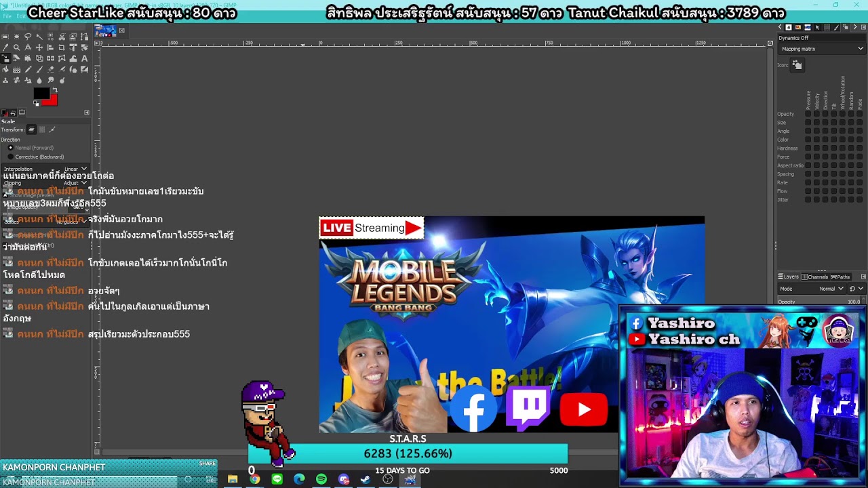Viewport: 868px width, 488px height.
Task: Switch to the Channels tab
Action: [x=815, y=277]
